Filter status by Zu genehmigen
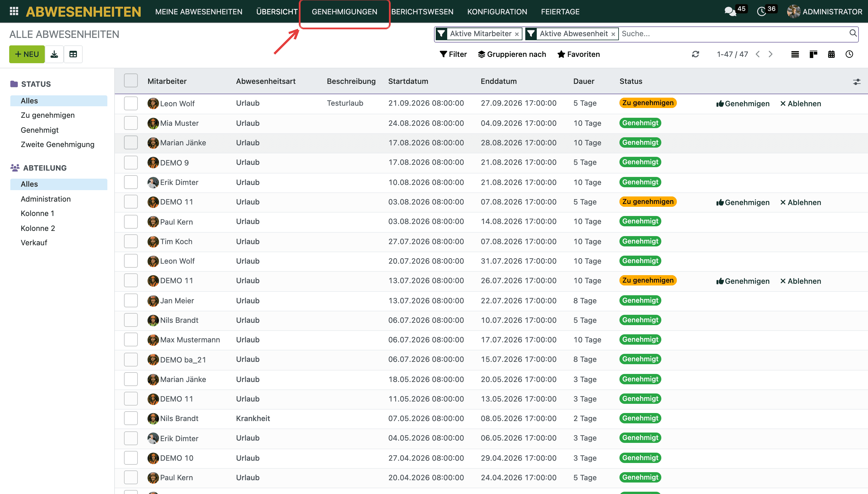This screenshot has width=868, height=494. pos(47,115)
